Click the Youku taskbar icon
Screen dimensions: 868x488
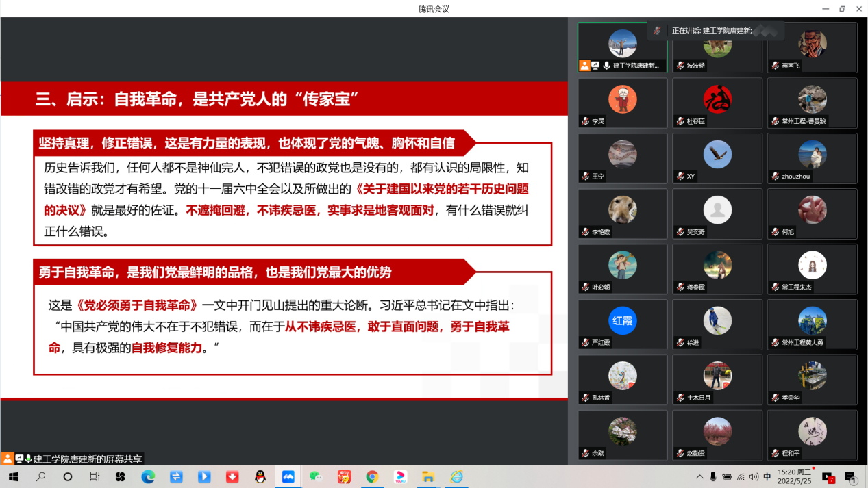400,476
